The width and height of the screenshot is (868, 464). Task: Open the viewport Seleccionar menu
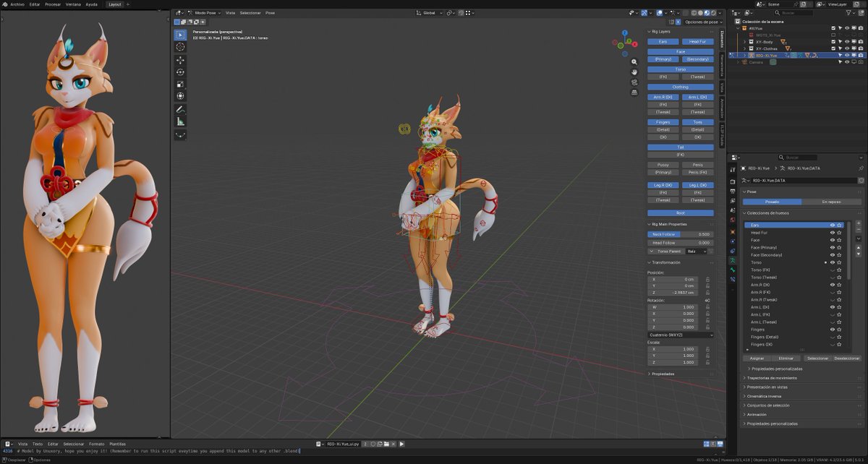(250, 13)
